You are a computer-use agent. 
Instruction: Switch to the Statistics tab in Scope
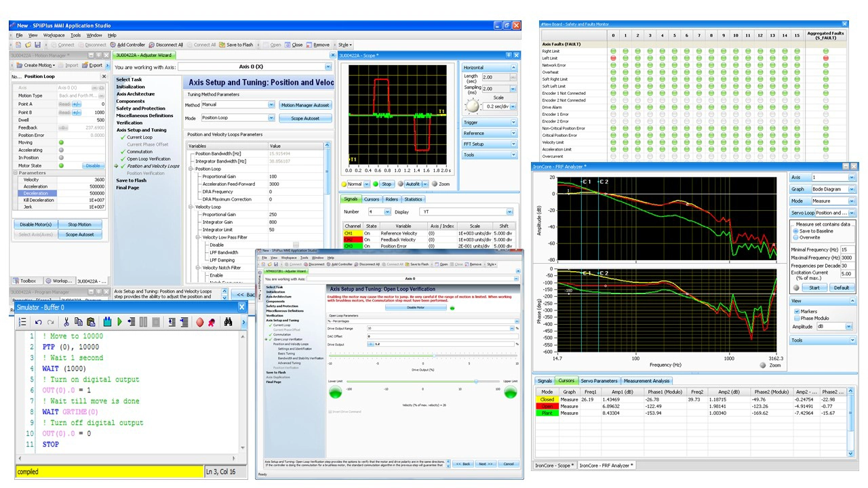click(x=413, y=199)
